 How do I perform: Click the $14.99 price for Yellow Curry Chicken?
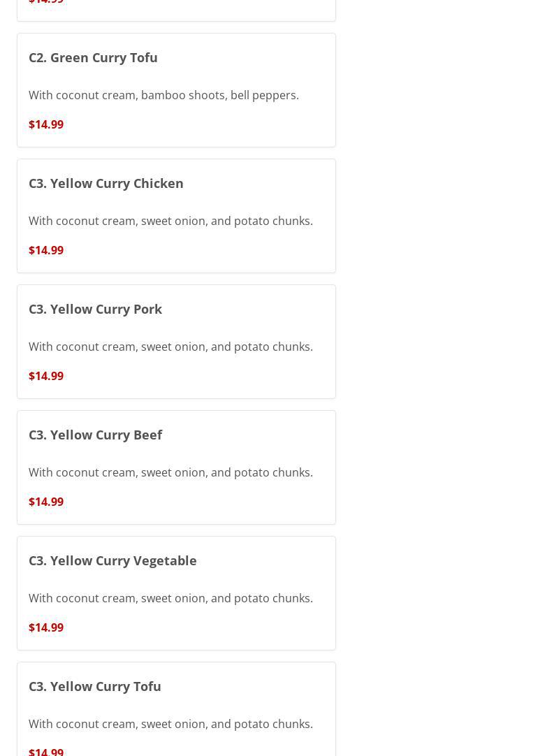(x=46, y=250)
